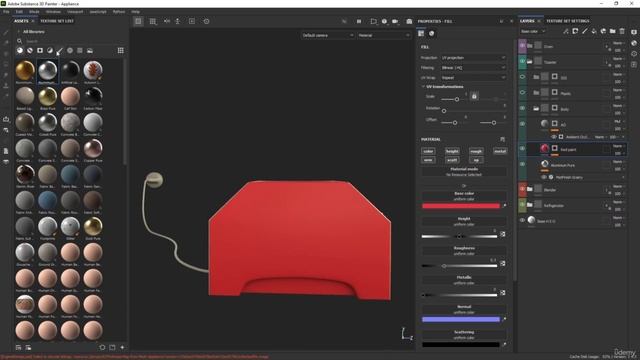The width and height of the screenshot is (640, 360).
Task: Filter assets by Materials sphere icon
Action: pos(20,51)
